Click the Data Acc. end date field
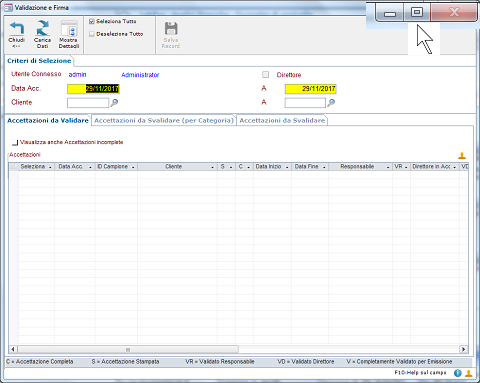 (310, 89)
